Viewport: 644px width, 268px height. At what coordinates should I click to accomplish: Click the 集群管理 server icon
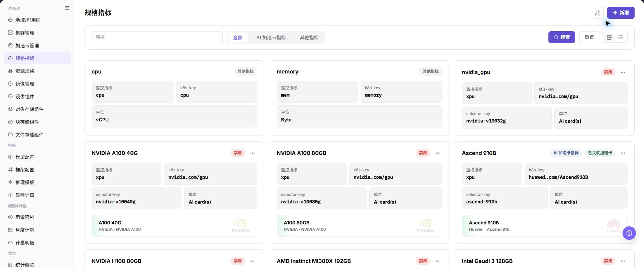coord(10,33)
